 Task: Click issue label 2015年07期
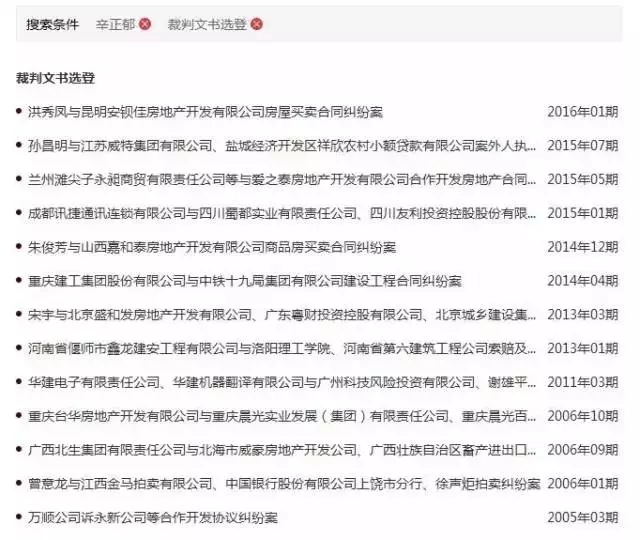583,145
